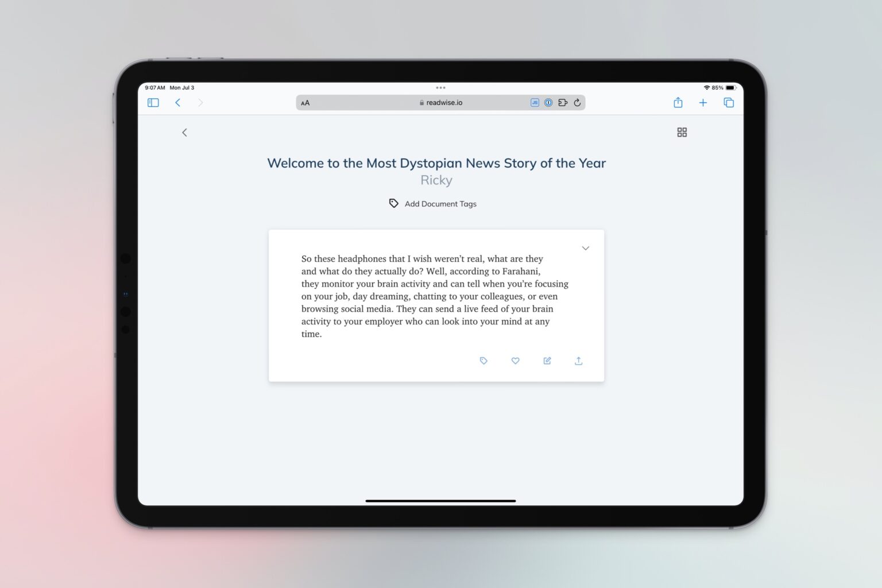This screenshot has height=588, width=882.
Task: Open the tag icon on the highlight card
Action: click(x=483, y=361)
